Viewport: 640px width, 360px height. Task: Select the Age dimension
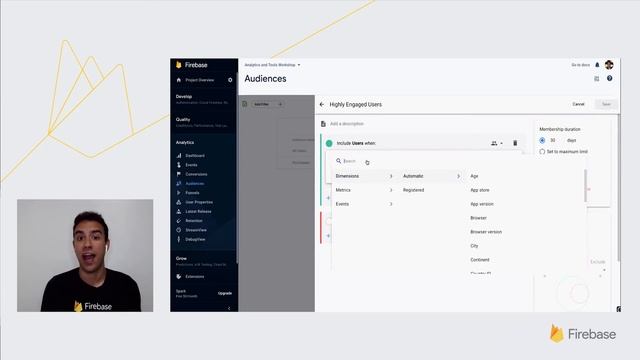[x=474, y=176]
